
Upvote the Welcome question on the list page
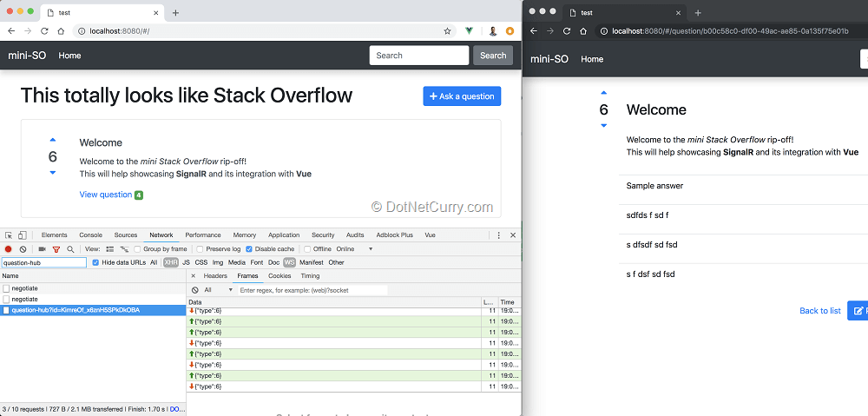(53, 140)
